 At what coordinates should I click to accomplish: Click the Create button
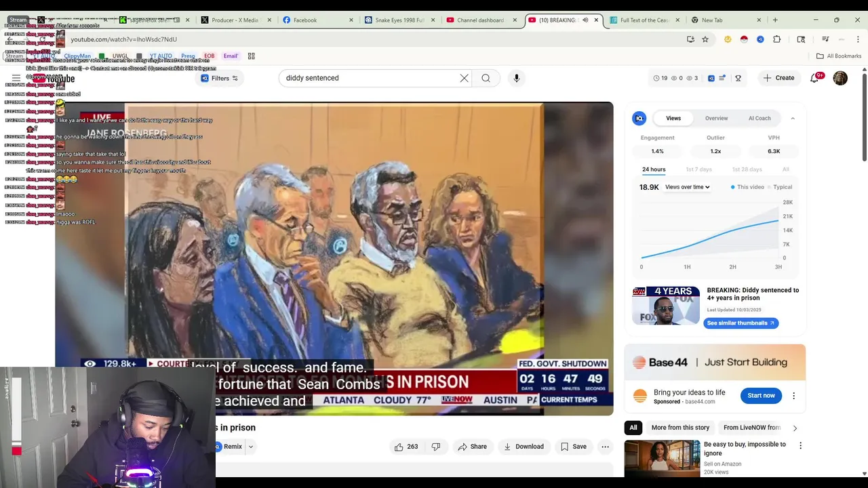pyautogui.click(x=778, y=78)
